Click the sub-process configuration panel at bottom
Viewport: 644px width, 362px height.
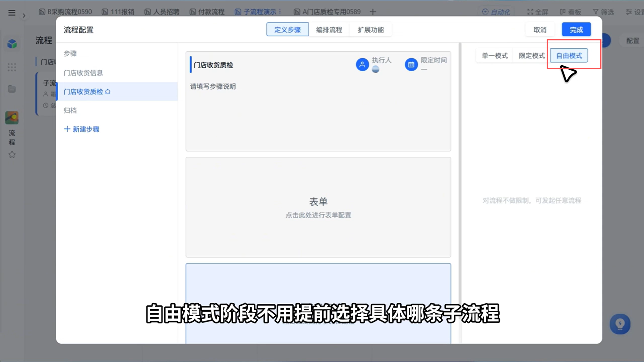(x=318, y=303)
